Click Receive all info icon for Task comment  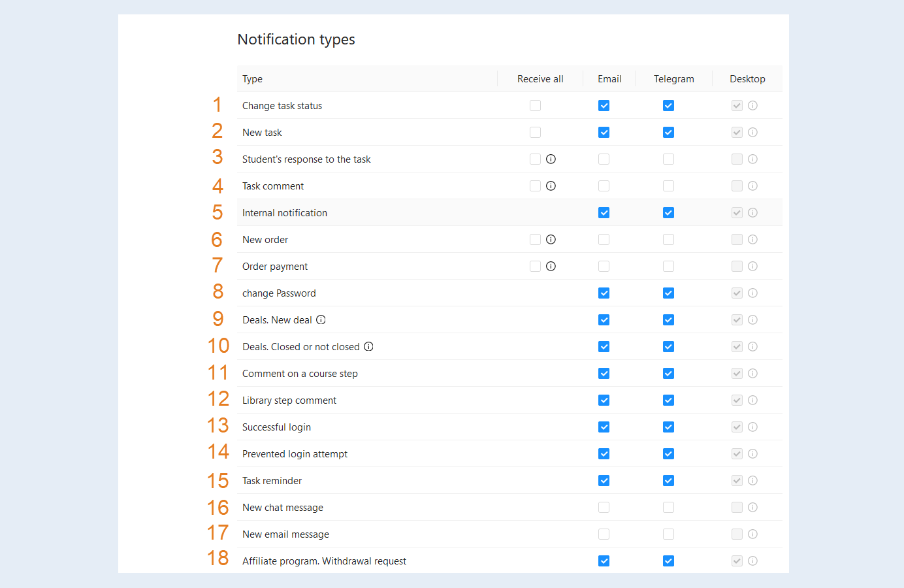pos(551,186)
